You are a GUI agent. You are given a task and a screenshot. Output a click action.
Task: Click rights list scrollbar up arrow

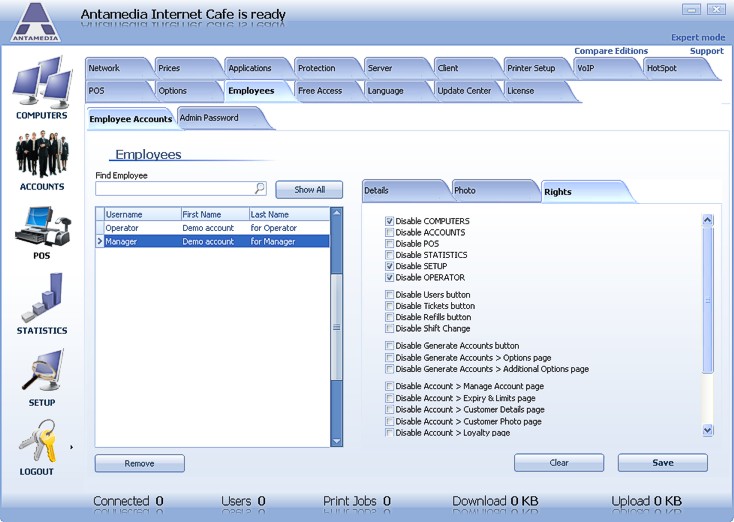(x=708, y=220)
